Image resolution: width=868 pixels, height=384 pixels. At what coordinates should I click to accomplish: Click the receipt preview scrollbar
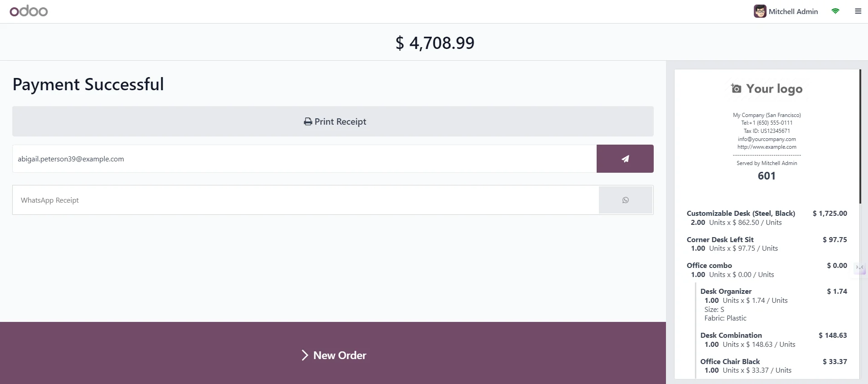(860, 136)
